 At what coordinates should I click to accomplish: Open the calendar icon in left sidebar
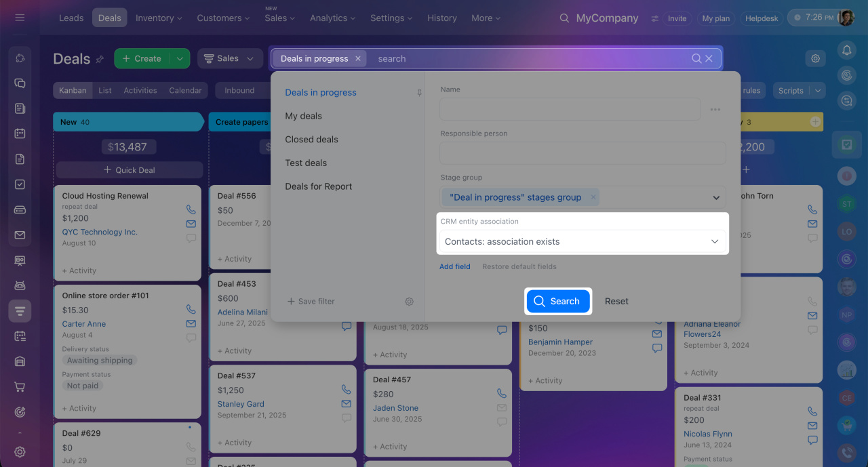[x=20, y=134]
